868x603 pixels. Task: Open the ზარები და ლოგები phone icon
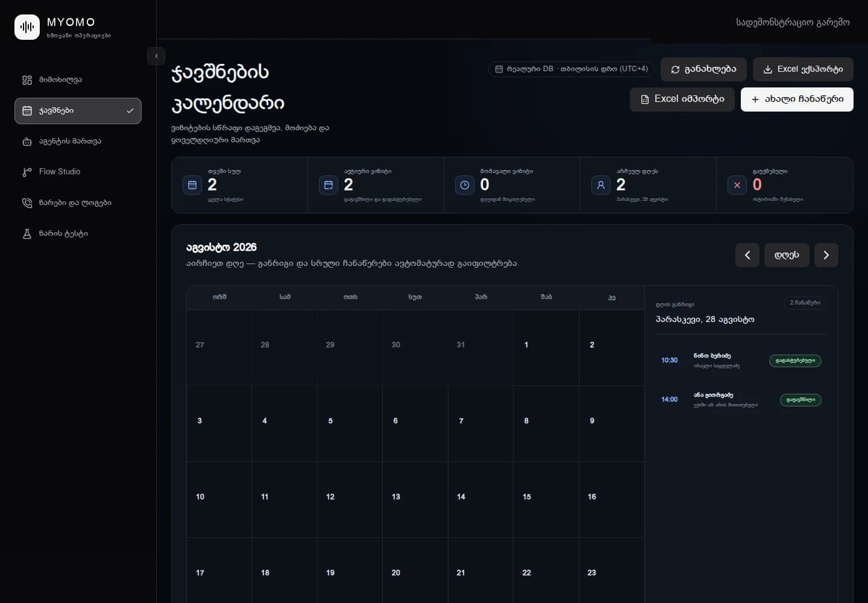(27, 203)
